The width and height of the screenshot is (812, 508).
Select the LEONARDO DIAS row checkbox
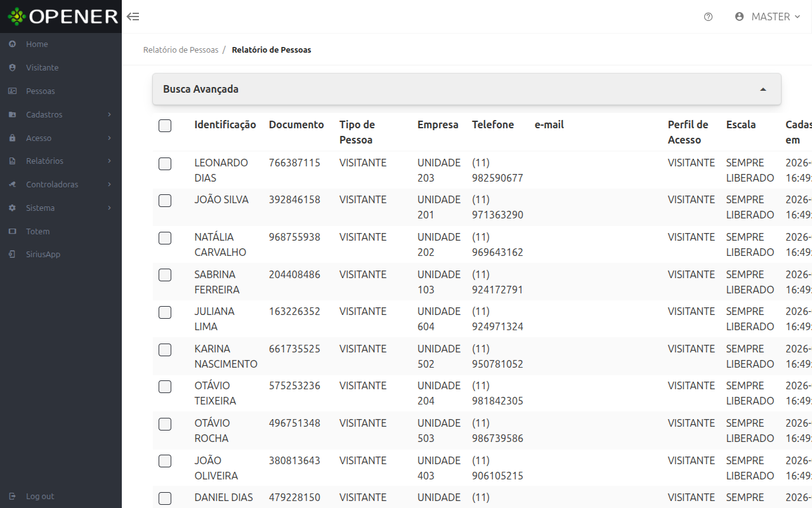[165, 164]
